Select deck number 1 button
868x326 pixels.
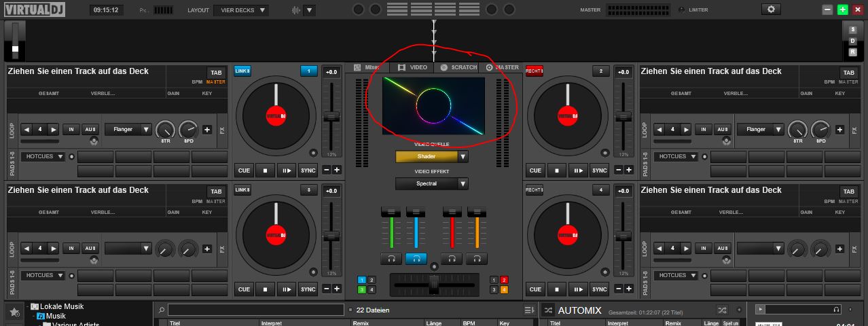pyautogui.click(x=309, y=71)
